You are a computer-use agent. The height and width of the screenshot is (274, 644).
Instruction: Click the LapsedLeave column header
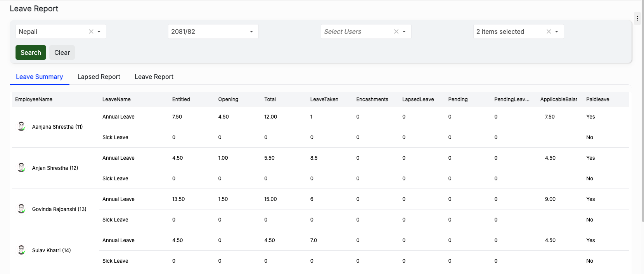coord(418,99)
